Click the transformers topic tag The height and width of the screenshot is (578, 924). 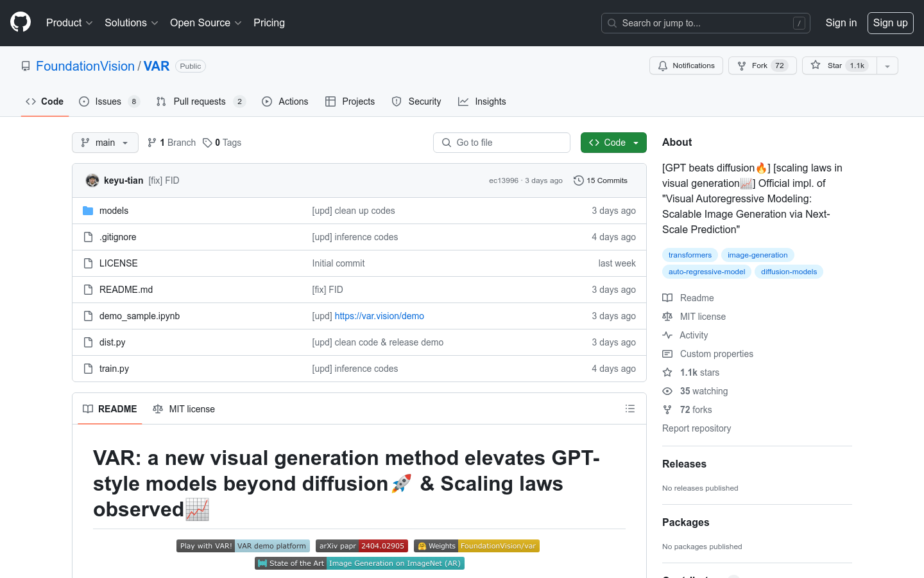click(690, 255)
